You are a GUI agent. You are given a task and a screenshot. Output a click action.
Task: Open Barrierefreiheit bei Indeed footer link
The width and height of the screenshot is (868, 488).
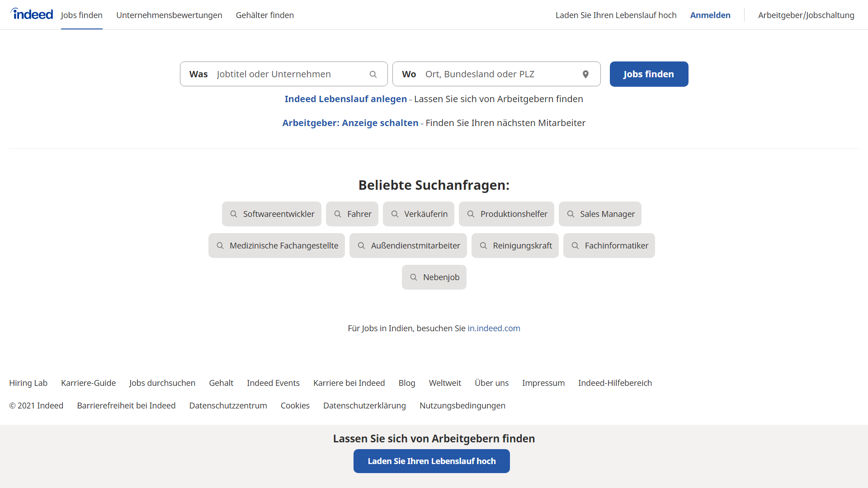pos(126,406)
